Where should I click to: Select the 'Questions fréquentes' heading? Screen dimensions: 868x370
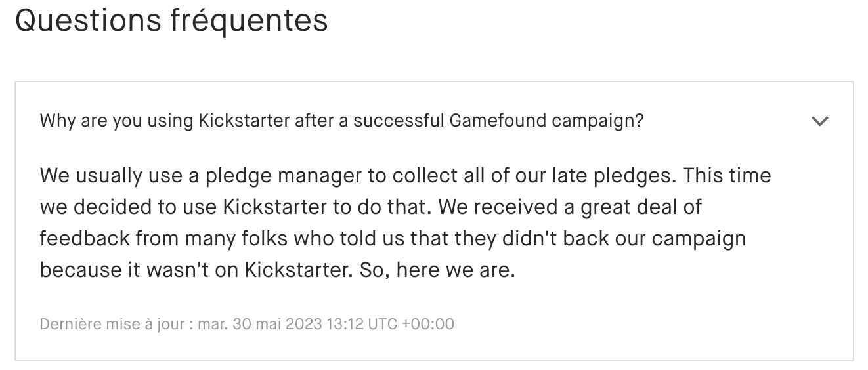click(x=171, y=21)
